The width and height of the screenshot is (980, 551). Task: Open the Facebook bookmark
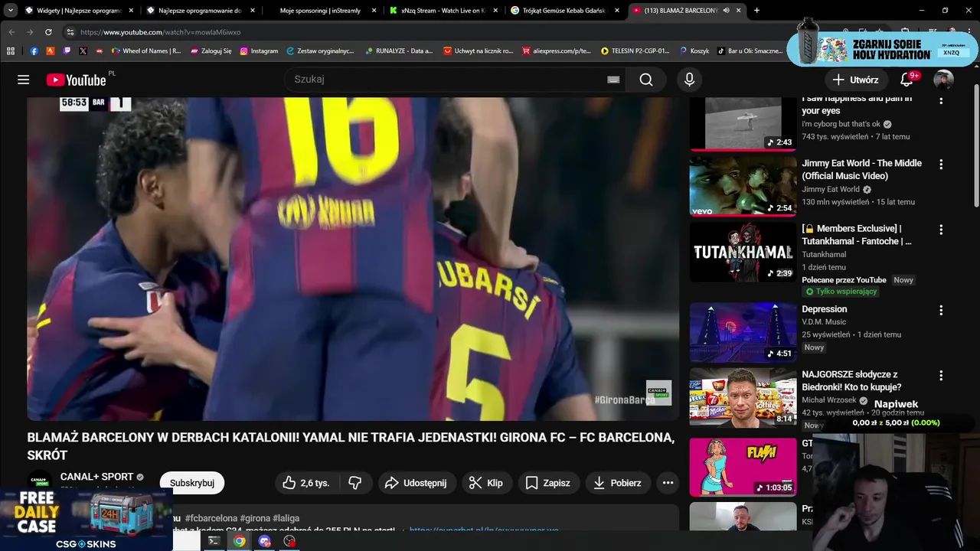tap(34, 51)
